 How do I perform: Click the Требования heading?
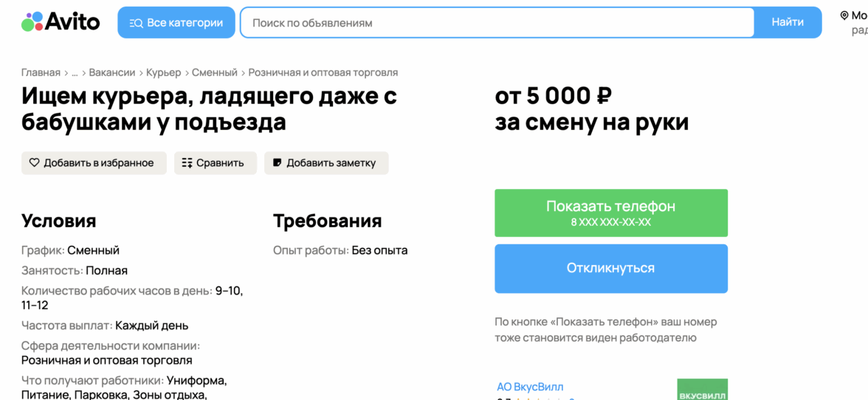[x=327, y=221]
